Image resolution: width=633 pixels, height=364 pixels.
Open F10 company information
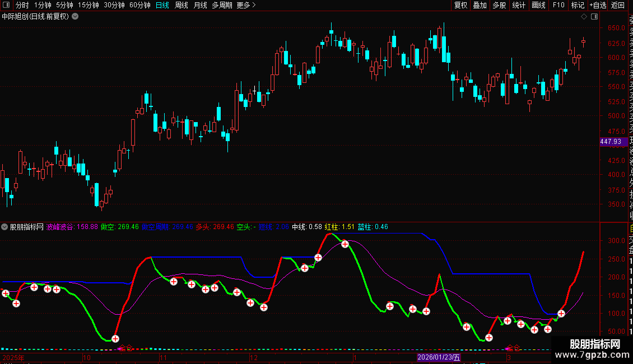click(x=558, y=5)
